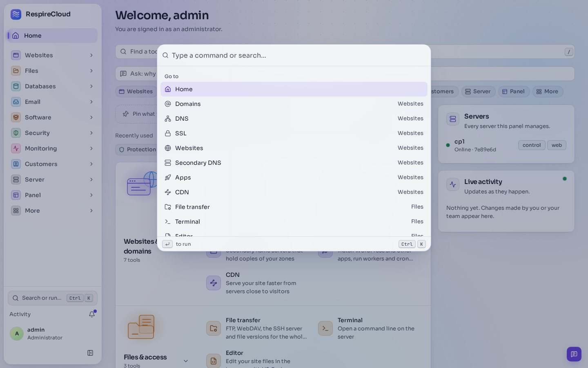Click the Server filter chip

click(479, 92)
